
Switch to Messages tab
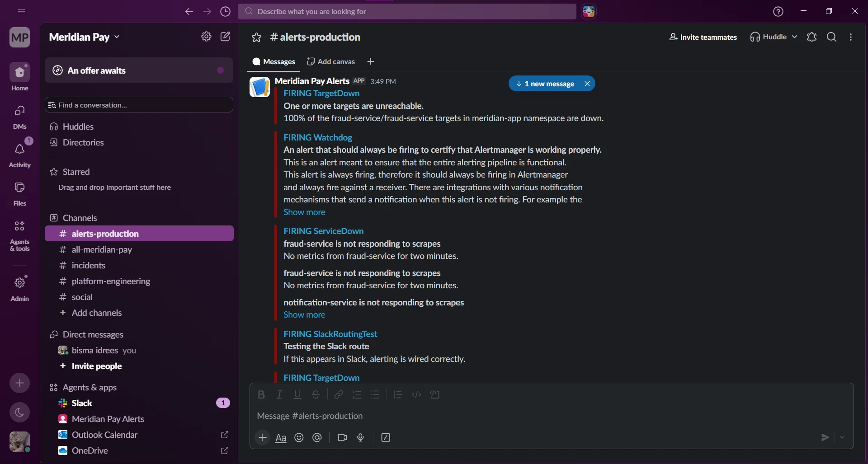(x=274, y=61)
